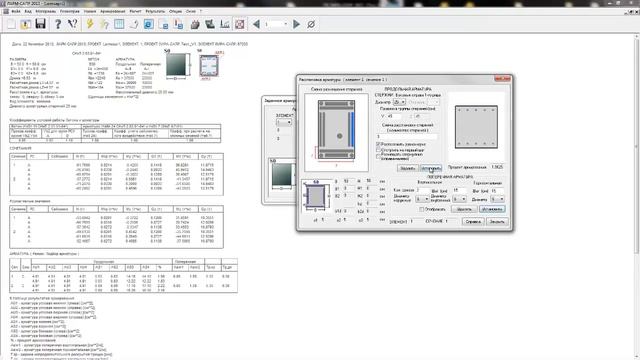Click the crossed circle icon in toolbar

pos(311,24)
